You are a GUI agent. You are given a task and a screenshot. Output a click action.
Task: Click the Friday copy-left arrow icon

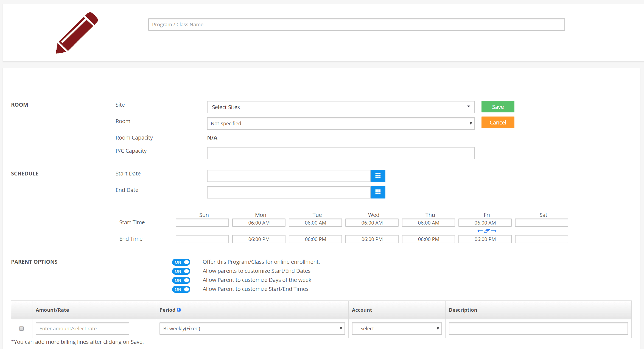(x=480, y=231)
